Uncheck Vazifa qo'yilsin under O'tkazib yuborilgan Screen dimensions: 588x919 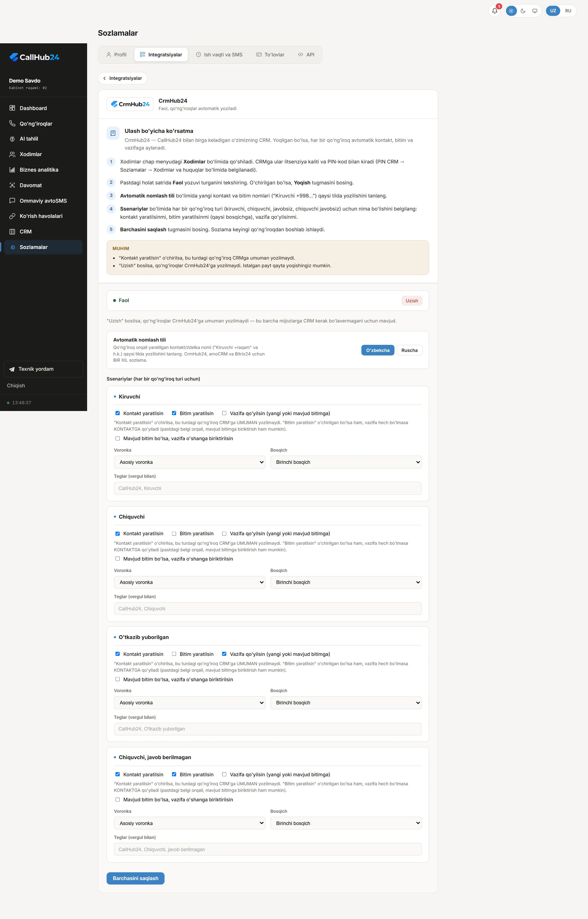tap(224, 654)
